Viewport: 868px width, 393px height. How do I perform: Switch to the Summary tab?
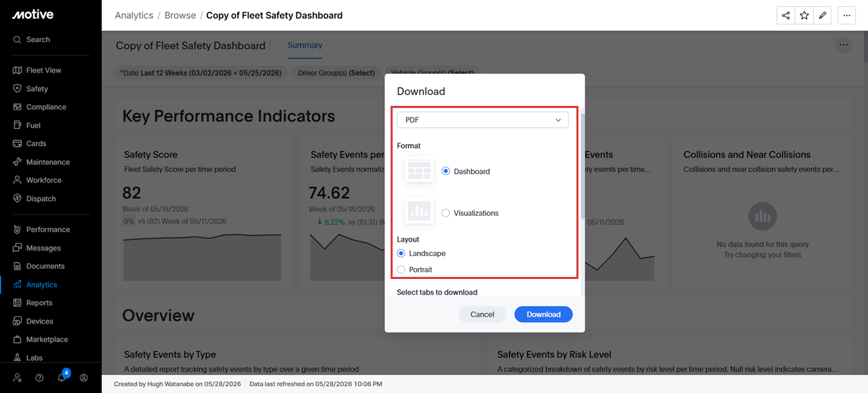(304, 45)
